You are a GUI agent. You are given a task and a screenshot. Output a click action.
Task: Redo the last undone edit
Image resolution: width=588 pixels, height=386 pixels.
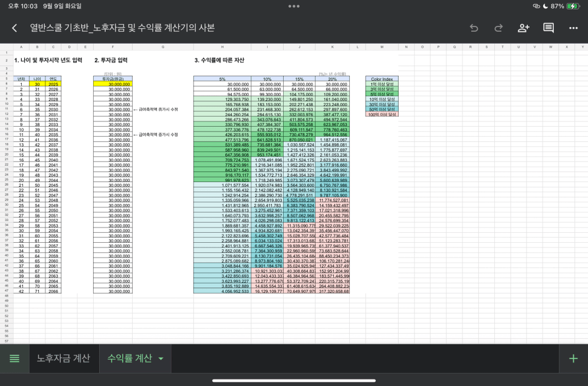[498, 28]
